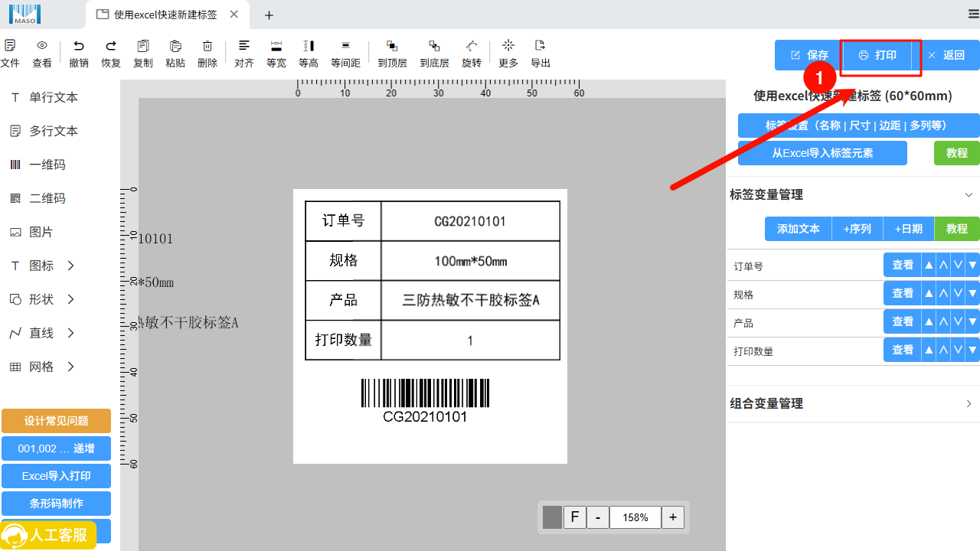Click Excel导入打印 button
The image size is (980, 551).
(x=56, y=476)
